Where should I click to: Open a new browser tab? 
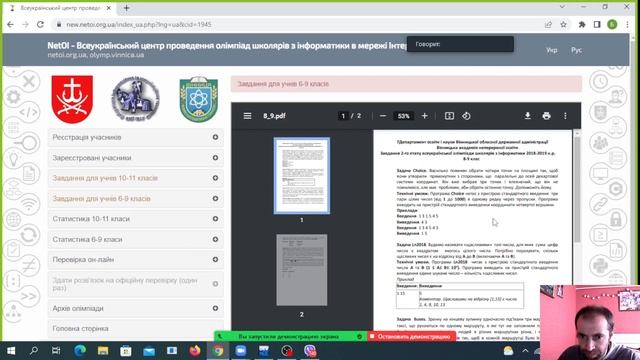pyautogui.click(x=127, y=8)
